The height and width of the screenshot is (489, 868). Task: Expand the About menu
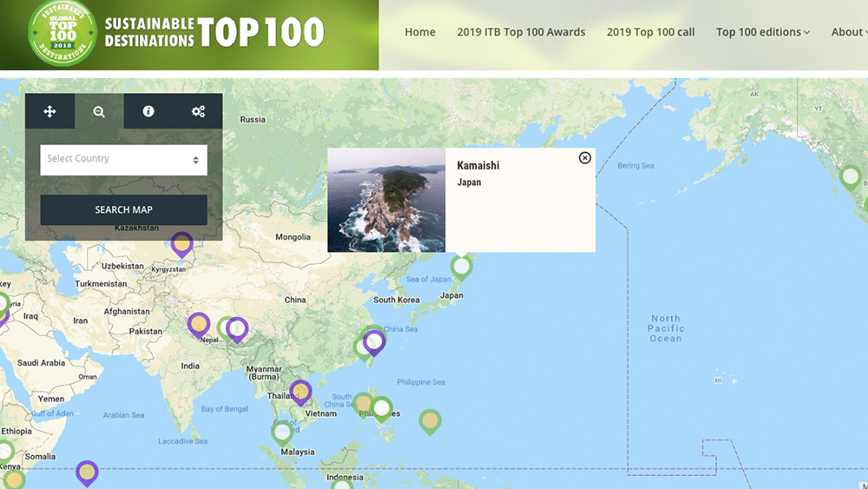point(848,32)
